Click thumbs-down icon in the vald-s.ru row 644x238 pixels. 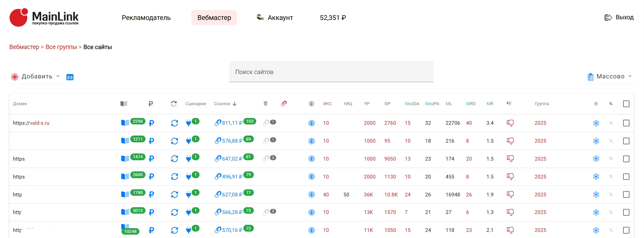(510, 123)
